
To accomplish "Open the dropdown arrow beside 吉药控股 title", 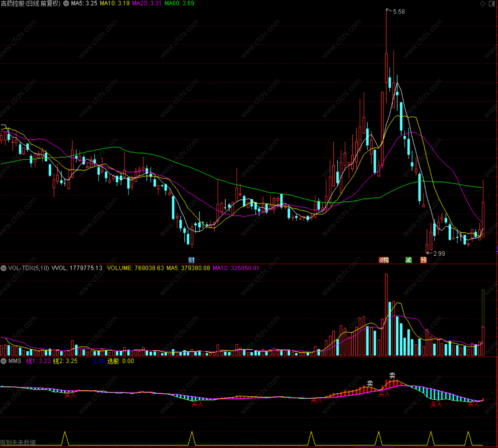I will (x=66, y=3).
